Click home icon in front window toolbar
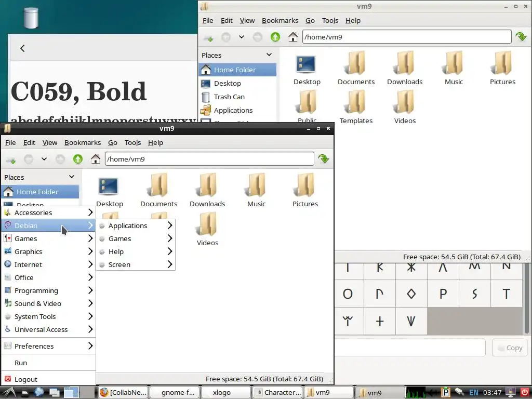The width and height of the screenshot is (532, 399). tap(96, 159)
